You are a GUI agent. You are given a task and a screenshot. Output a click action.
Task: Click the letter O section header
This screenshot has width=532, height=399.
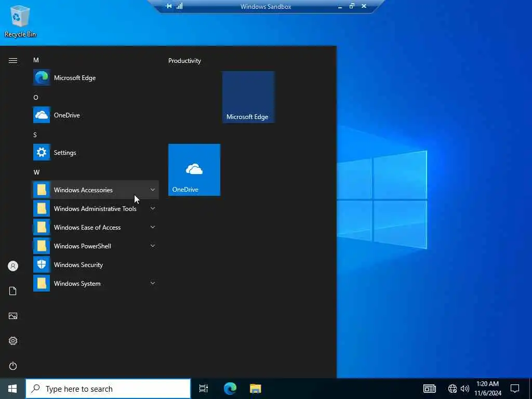point(36,97)
